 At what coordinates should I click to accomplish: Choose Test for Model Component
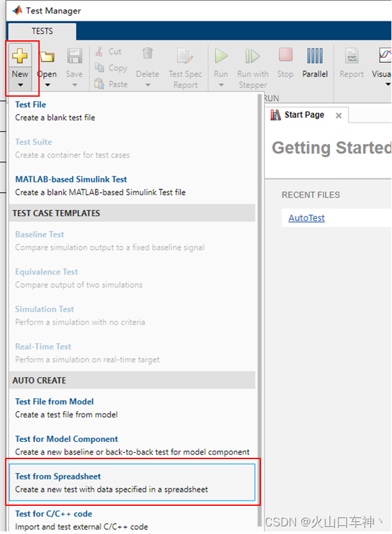132,446
